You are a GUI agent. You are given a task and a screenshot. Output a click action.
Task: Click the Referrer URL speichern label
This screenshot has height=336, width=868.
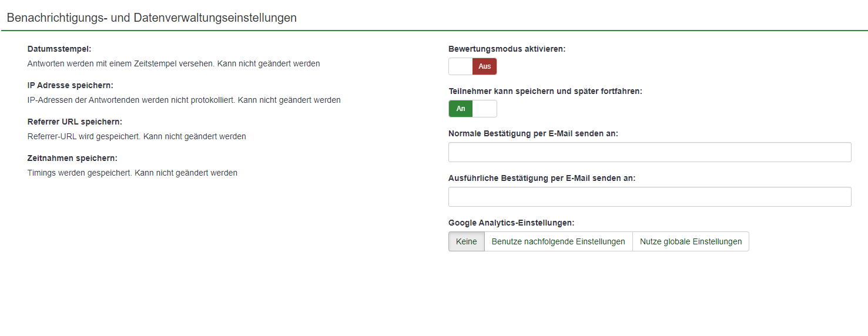point(75,122)
